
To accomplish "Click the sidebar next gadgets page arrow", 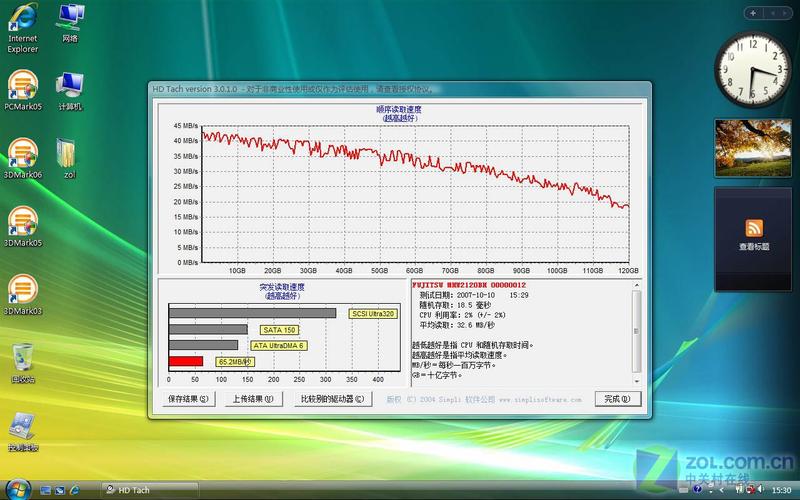I will (785, 13).
